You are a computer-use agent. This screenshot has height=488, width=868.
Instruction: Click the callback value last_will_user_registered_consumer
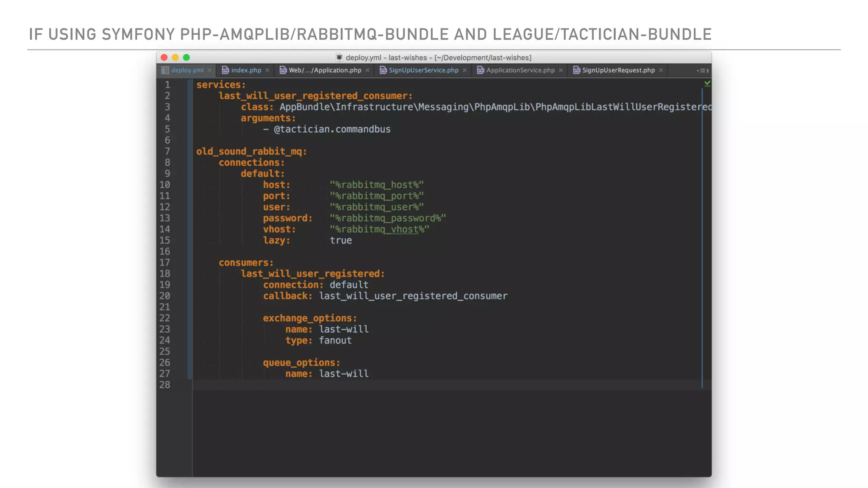click(x=413, y=296)
